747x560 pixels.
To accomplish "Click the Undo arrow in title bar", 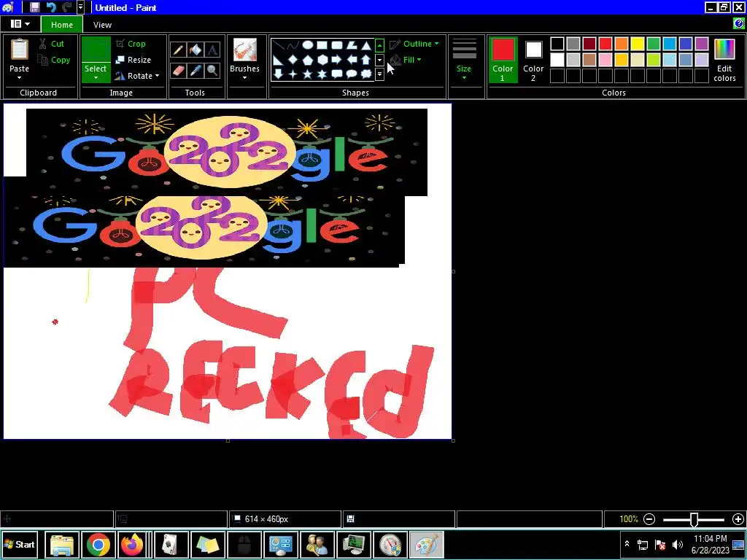I will tap(51, 7).
